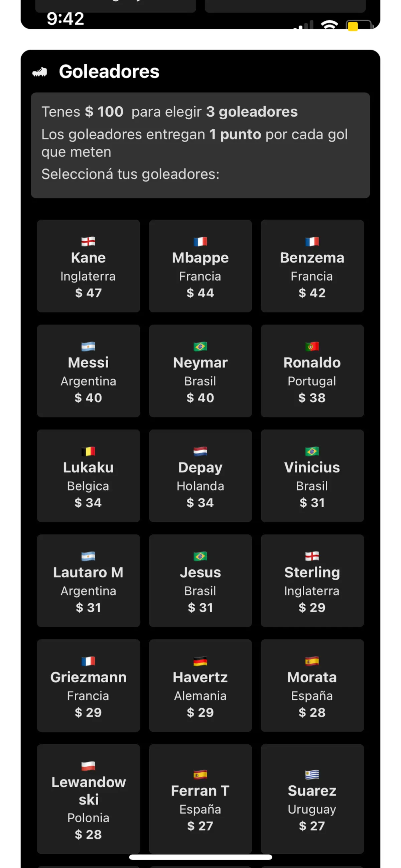
Task: Select the Lewandowski Polonia card
Action: tap(88, 798)
